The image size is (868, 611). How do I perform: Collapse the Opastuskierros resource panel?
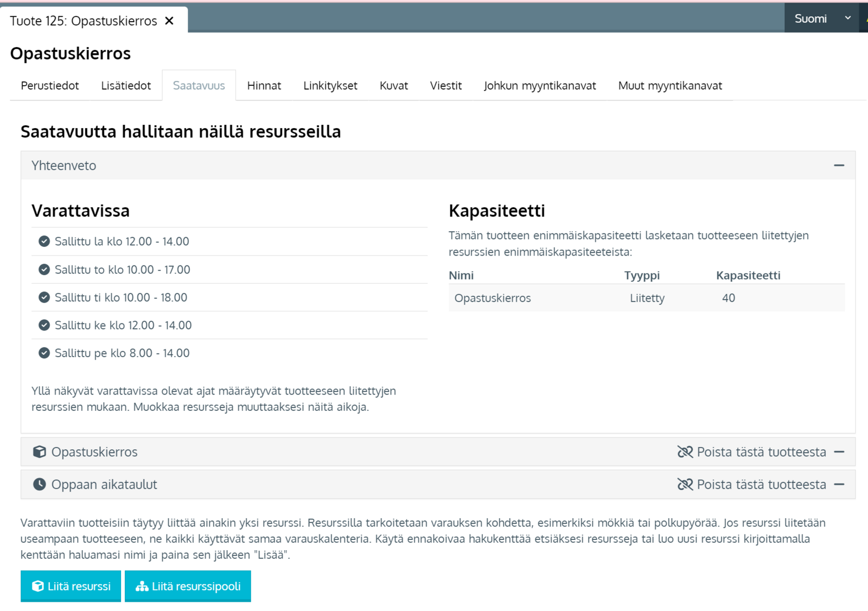pos(839,452)
